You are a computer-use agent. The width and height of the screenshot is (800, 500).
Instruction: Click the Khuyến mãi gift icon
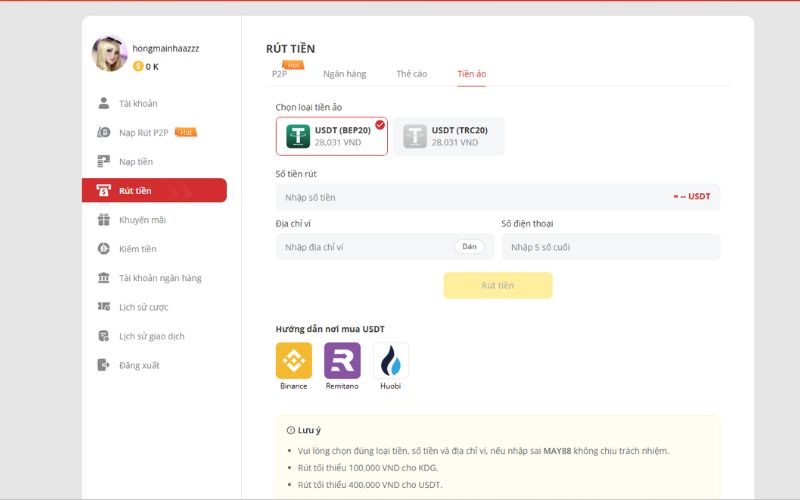[x=104, y=219]
